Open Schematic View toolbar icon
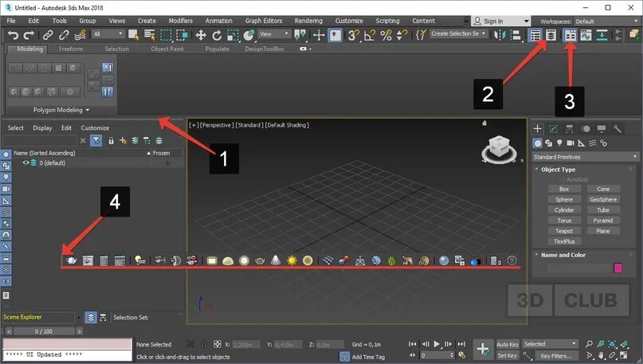This screenshot has width=643, height=364. (602, 35)
